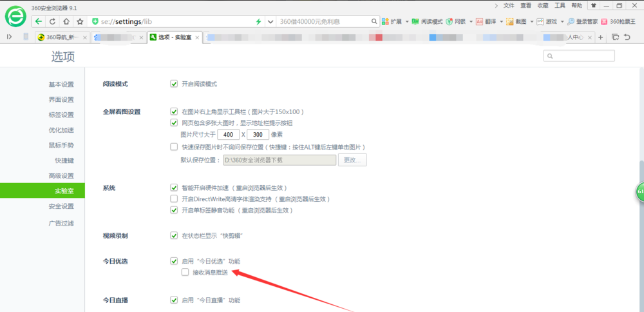Enable 接收消息推送 checkbox
Viewport: 644px width, 312px height.
point(185,272)
